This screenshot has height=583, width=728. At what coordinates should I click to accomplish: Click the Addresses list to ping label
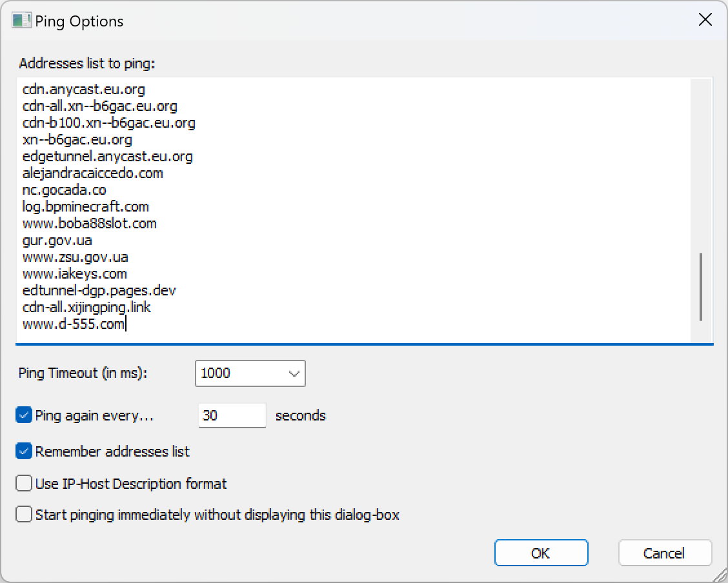[x=87, y=63]
